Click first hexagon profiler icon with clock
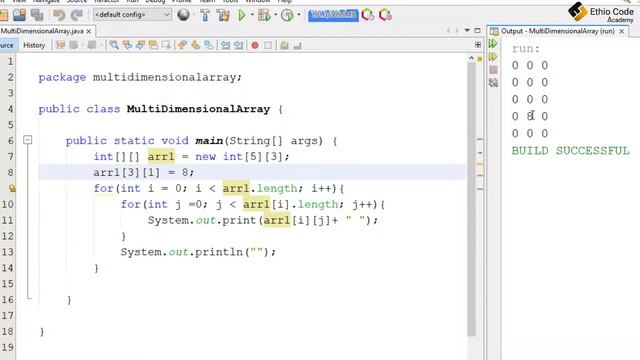The image size is (640, 360). [x=368, y=16]
